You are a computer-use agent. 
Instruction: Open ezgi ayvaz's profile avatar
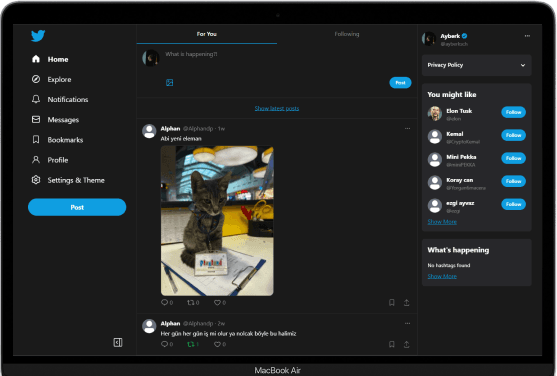(x=434, y=206)
